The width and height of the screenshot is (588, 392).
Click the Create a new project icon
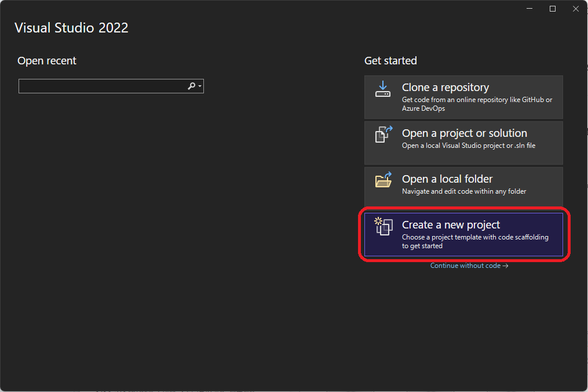coord(384,226)
